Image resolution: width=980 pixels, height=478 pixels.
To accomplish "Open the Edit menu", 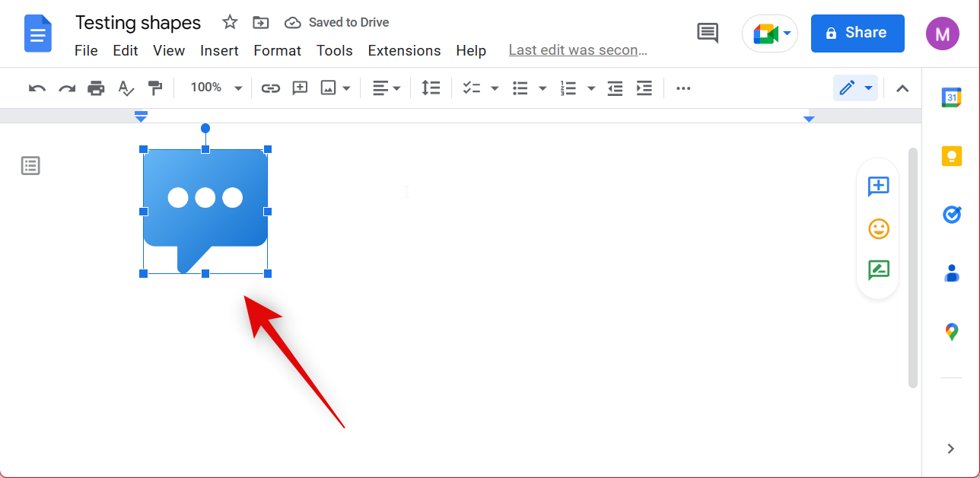I will pyautogui.click(x=126, y=51).
